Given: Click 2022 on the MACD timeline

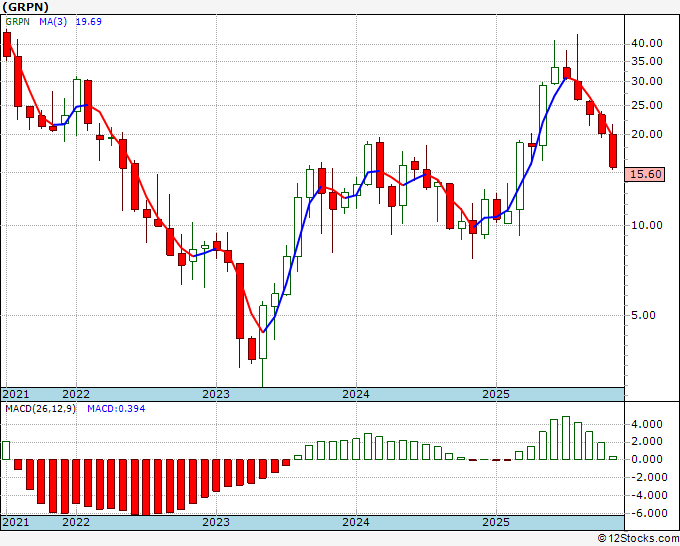Looking at the screenshot, I should (x=76, y=522).
